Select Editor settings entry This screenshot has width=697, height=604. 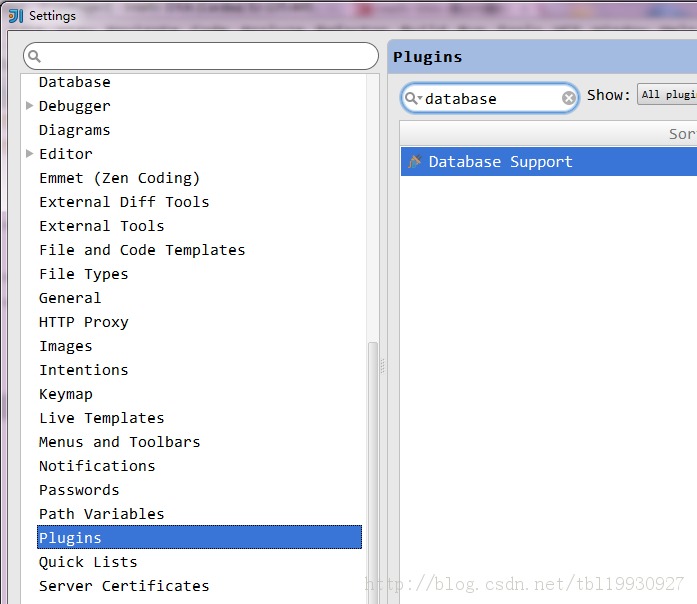click(66, 154)
